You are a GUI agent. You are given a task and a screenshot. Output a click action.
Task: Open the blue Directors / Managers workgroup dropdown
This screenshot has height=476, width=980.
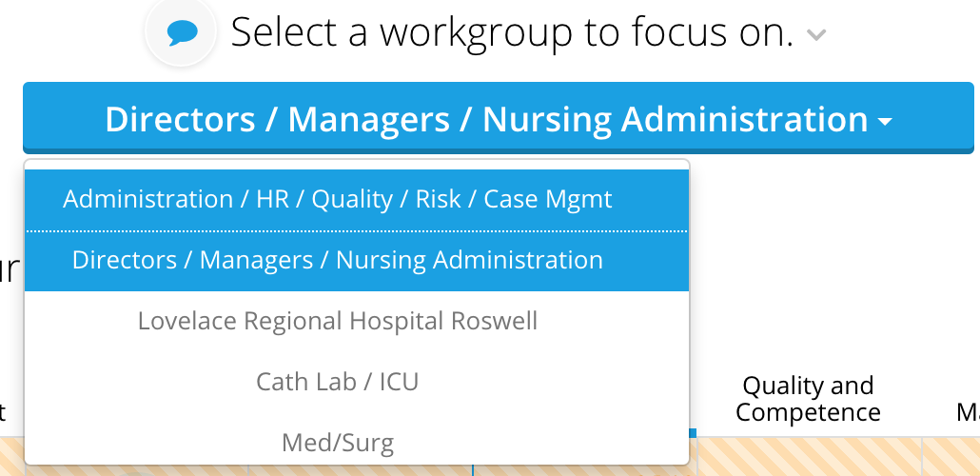coord(499,118)
